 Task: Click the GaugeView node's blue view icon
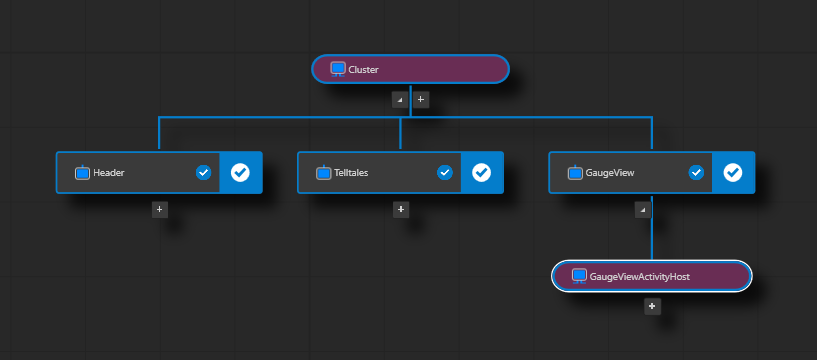575,172
